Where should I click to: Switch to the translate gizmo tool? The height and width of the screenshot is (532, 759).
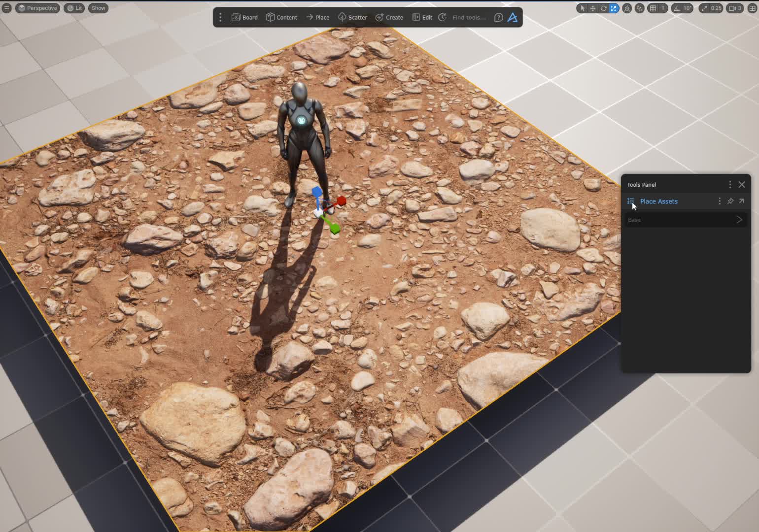click(x=592, y=8)
